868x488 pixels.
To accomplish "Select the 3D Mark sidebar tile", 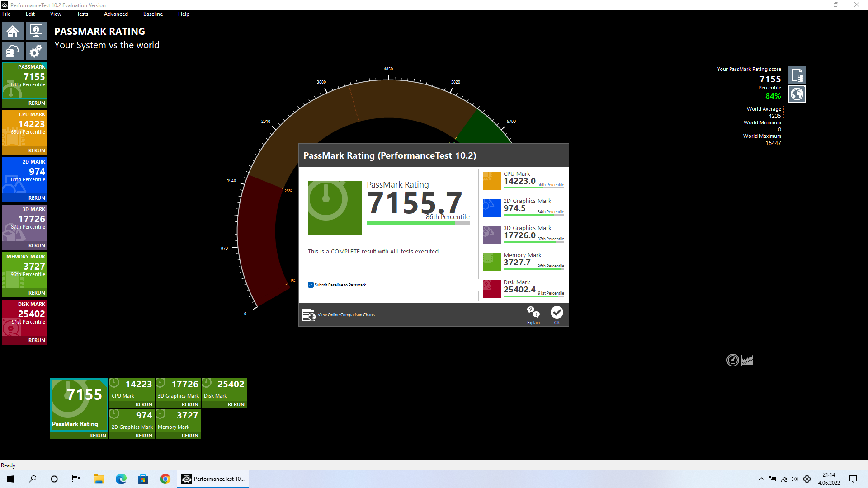I will click(25, 222).
